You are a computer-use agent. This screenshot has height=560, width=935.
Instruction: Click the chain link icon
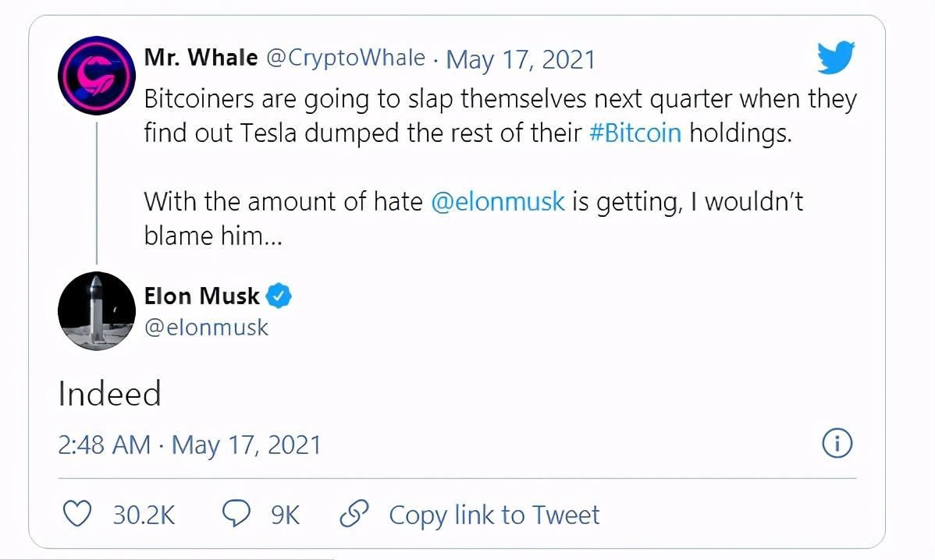coord(354,515)
